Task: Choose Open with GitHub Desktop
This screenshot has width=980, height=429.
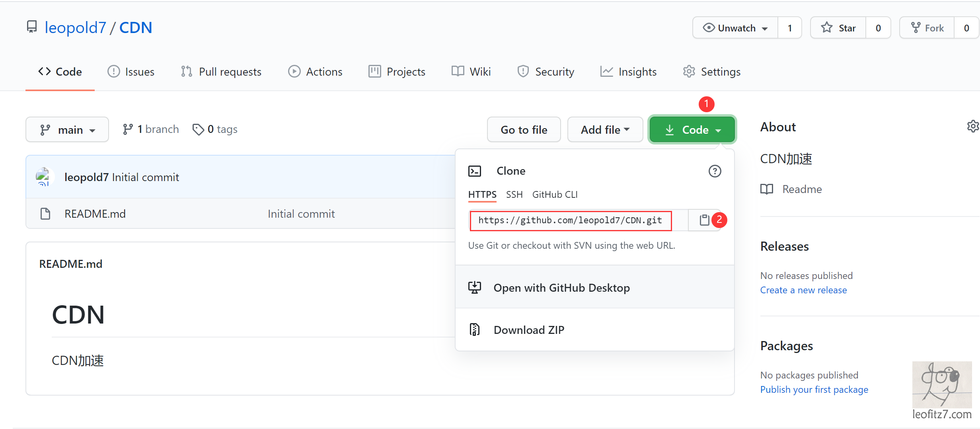Action: pyautogui.click(x=595, y=287)
